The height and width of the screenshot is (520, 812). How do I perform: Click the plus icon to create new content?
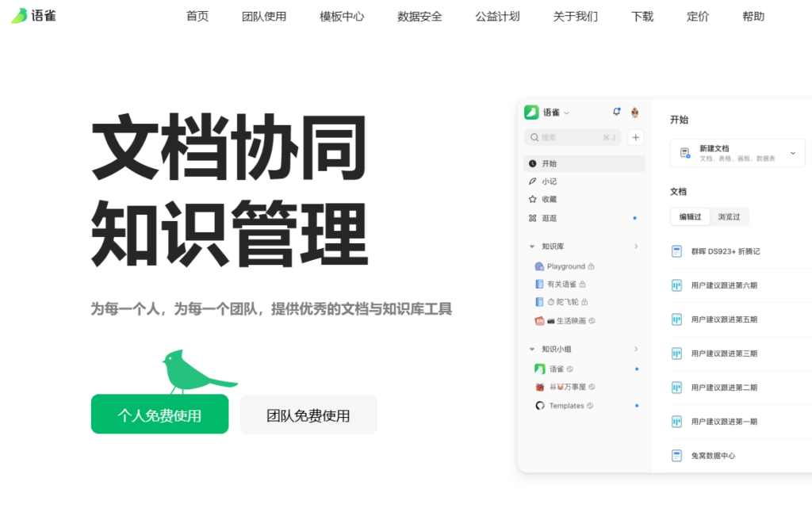click(635, 137)
